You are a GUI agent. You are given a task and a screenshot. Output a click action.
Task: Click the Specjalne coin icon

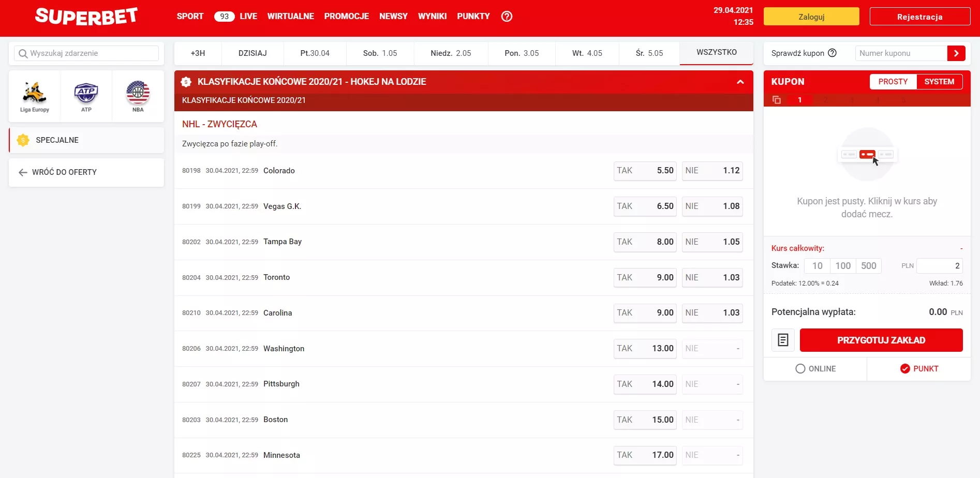[23, 140]
